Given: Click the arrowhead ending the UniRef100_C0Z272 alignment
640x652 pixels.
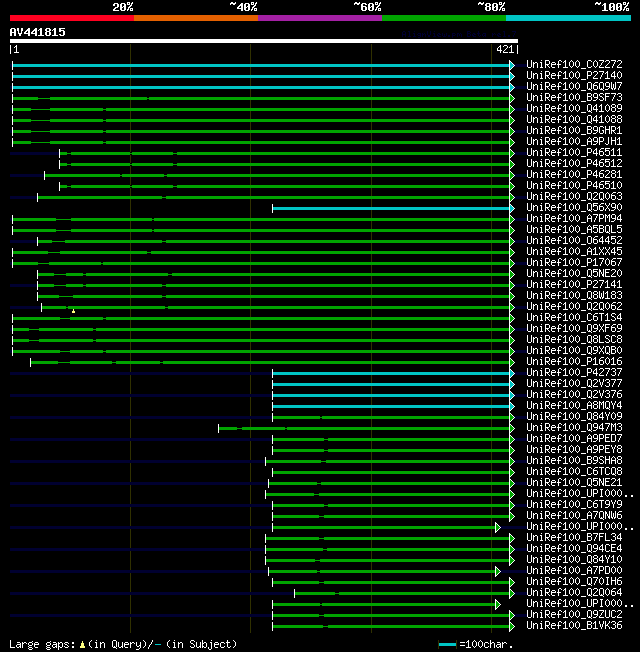Looking at the screenshot, I should pos(512,65).
